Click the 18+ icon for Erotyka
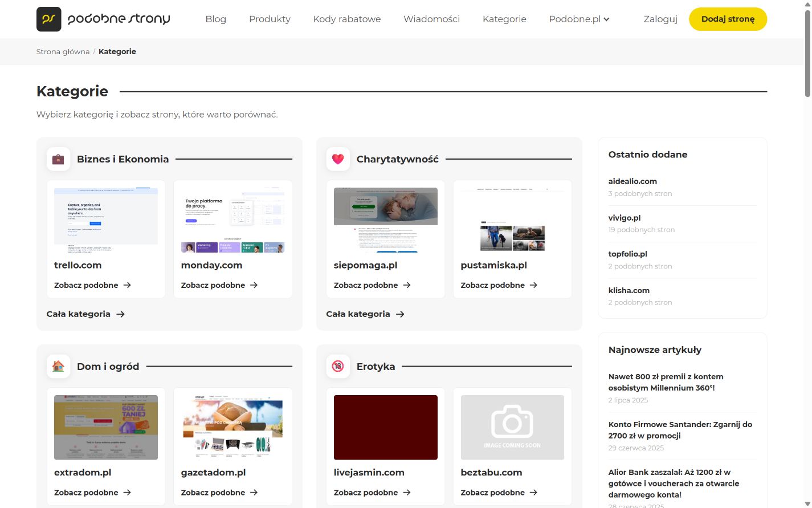This screenshot has width=812, height=508. (338, 367)
